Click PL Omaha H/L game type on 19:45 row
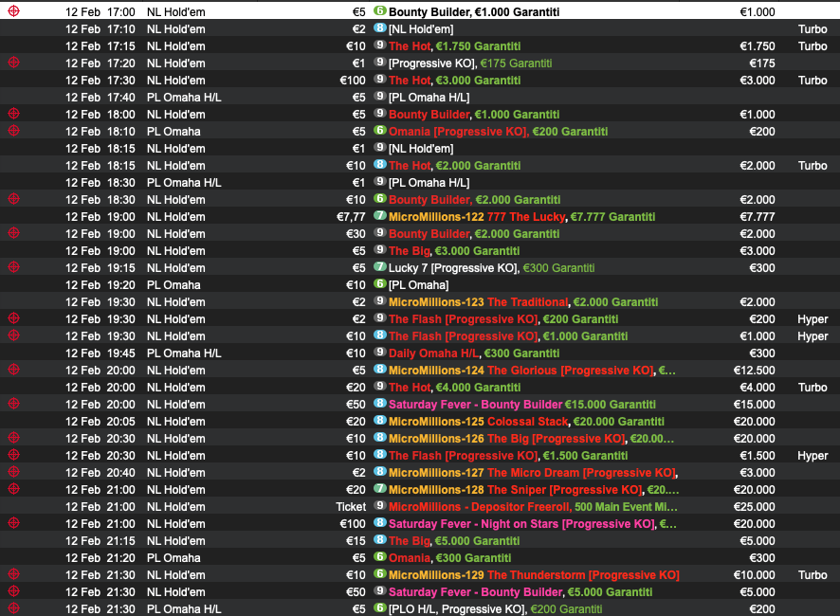 (184, 353)
